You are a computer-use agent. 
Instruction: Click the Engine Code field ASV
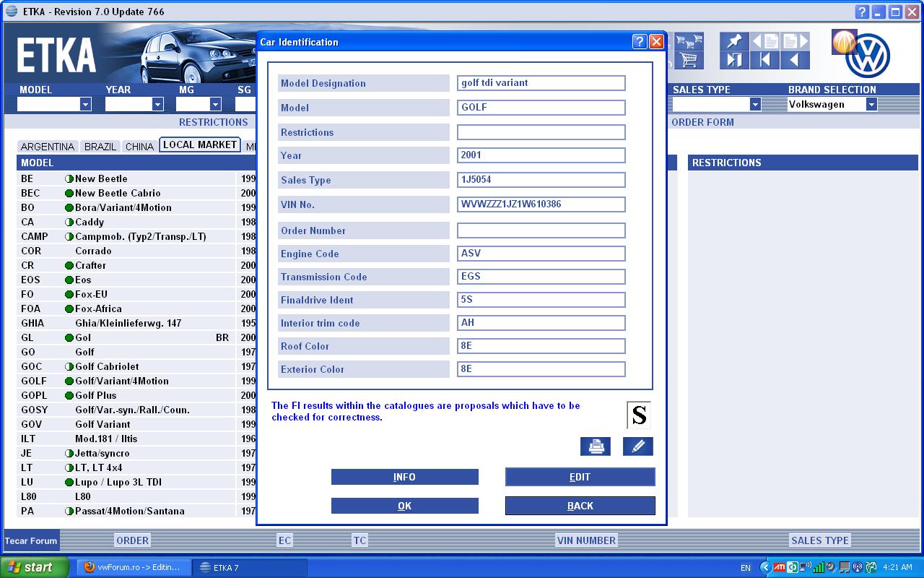click(541, 254)
